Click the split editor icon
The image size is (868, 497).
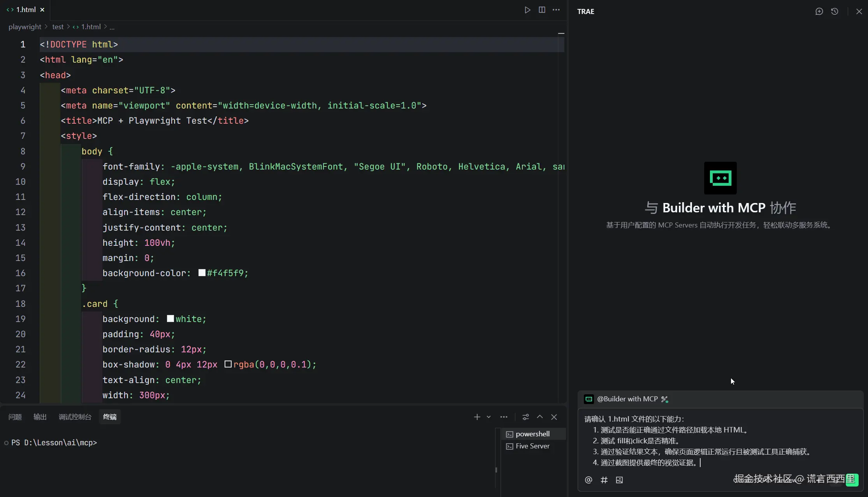click(542, 10)
